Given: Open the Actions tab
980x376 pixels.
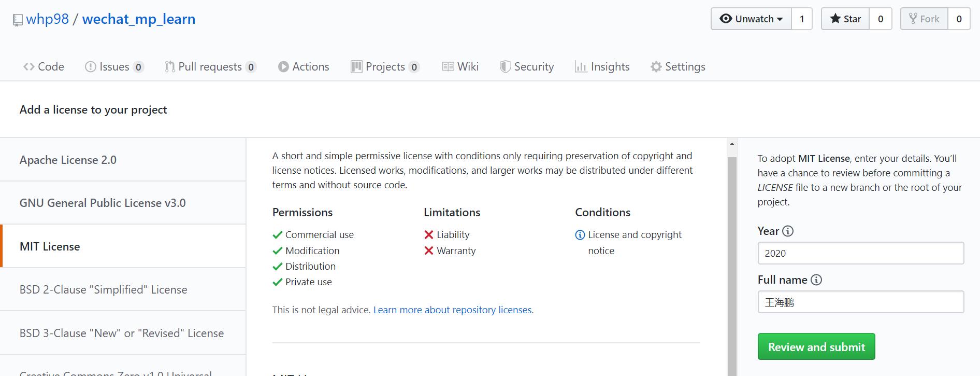Looking at the screenshot, I should click(x=304, y=66).
